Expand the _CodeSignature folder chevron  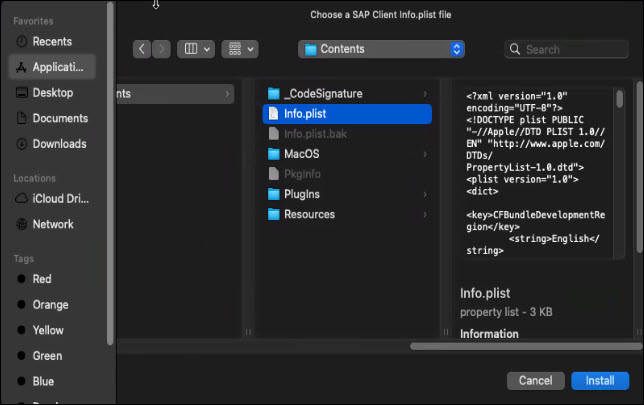425,94
